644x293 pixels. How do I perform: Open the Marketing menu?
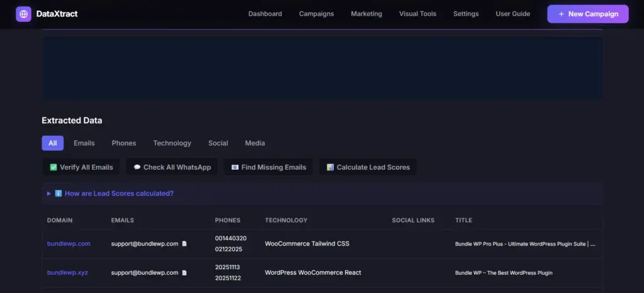coord(367,14)
